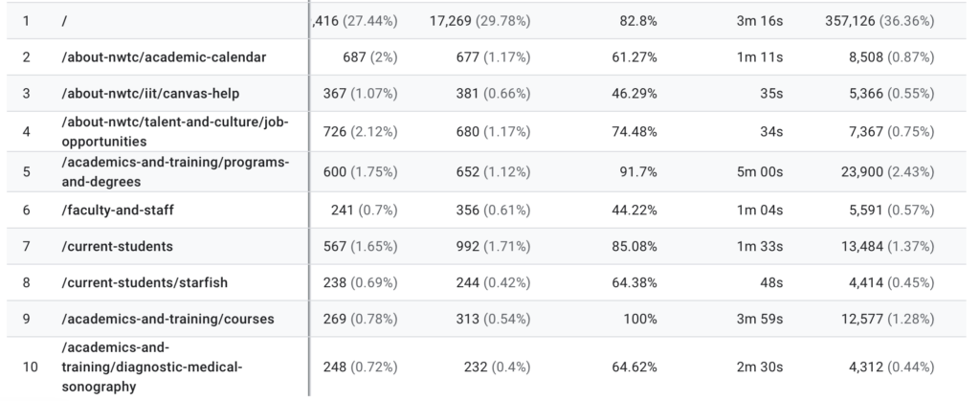Select the 91.7% rate cell

(638, 172)
